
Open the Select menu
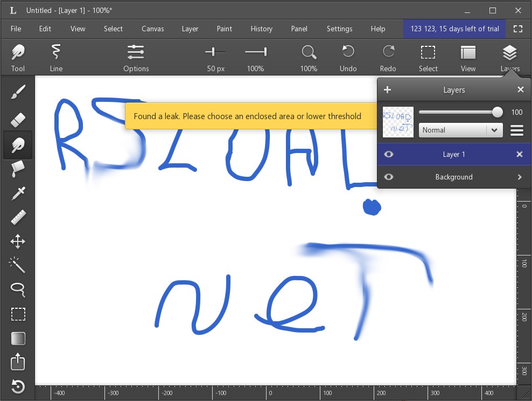(113, 29)
